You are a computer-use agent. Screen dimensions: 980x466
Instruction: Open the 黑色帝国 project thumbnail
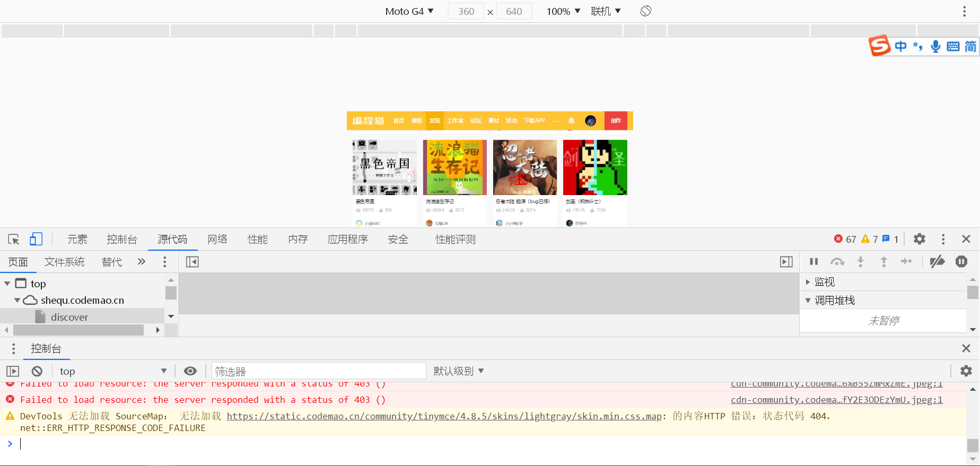[384, 168]
